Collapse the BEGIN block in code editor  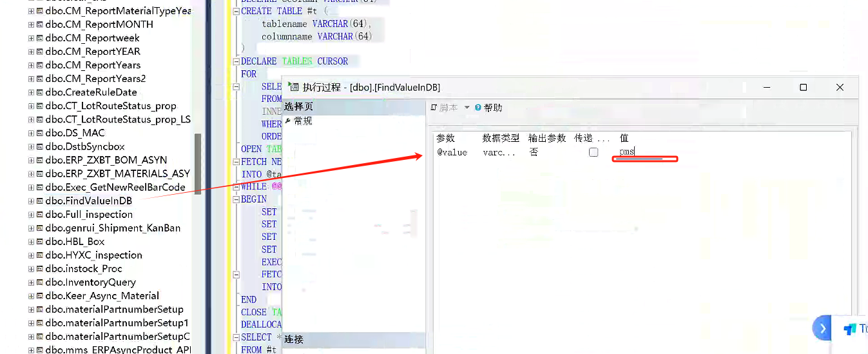(x=236, y=199)
